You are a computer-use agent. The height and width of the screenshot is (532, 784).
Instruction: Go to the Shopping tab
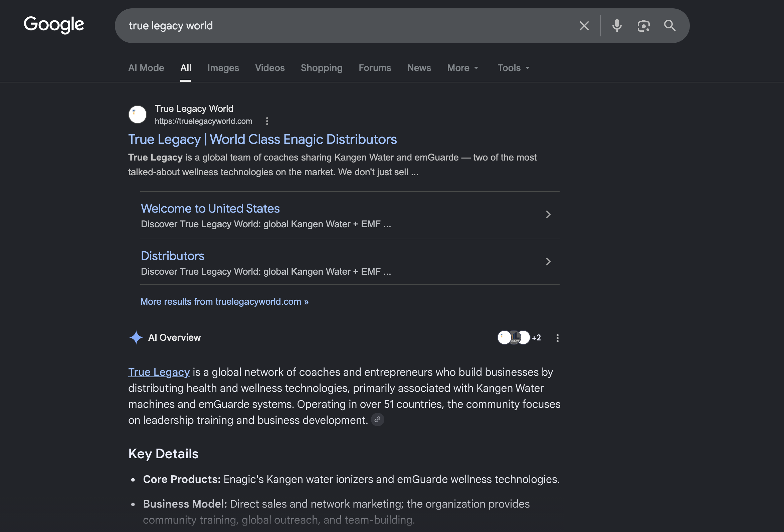[x=322, y=68]
